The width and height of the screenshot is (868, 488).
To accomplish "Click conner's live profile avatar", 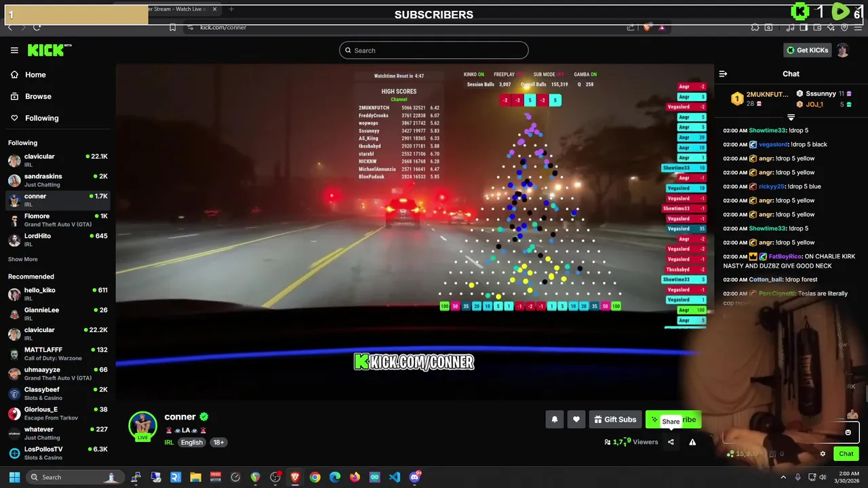I will tap(142, 426).
